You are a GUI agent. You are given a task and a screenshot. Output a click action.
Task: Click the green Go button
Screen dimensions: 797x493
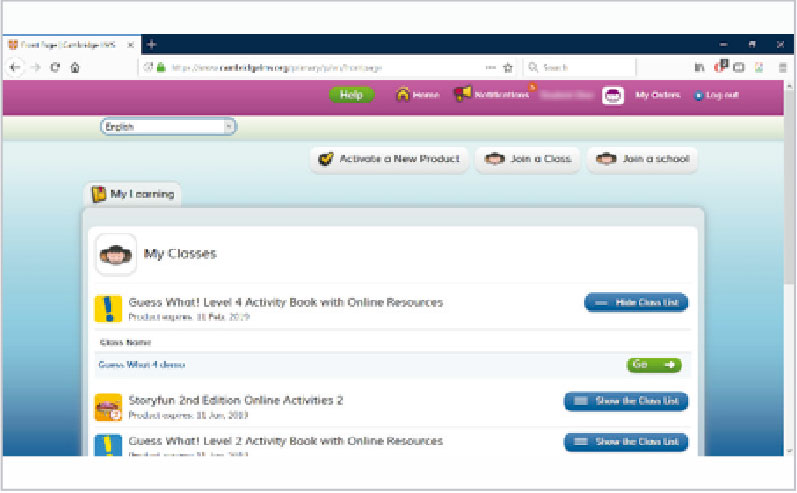coord(654,365)
